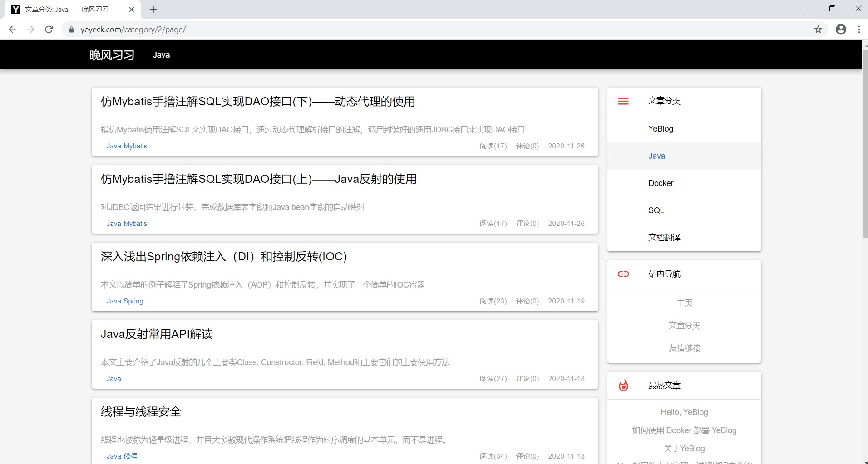Image resolution: width=868 pixels, height=464 pixels.
Task: Open the Chrome three-dot menu
Action: 859,29
